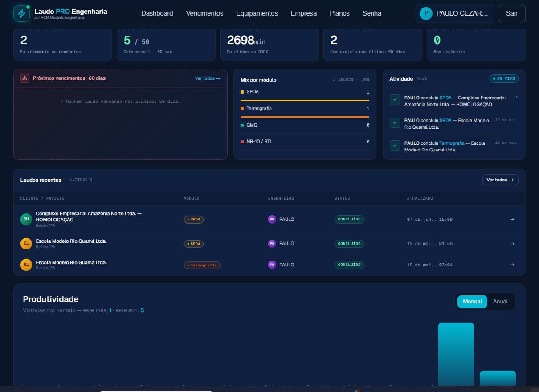Click the CH avatar for Complexo Empresarial

pyautogui.click(x=26, y=219)
